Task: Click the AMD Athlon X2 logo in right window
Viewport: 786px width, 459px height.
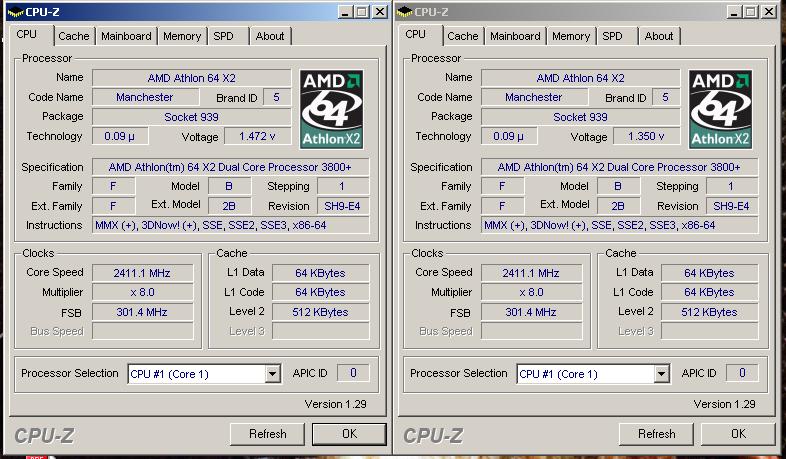Action: pyautogui.click(x=720, y=109)
